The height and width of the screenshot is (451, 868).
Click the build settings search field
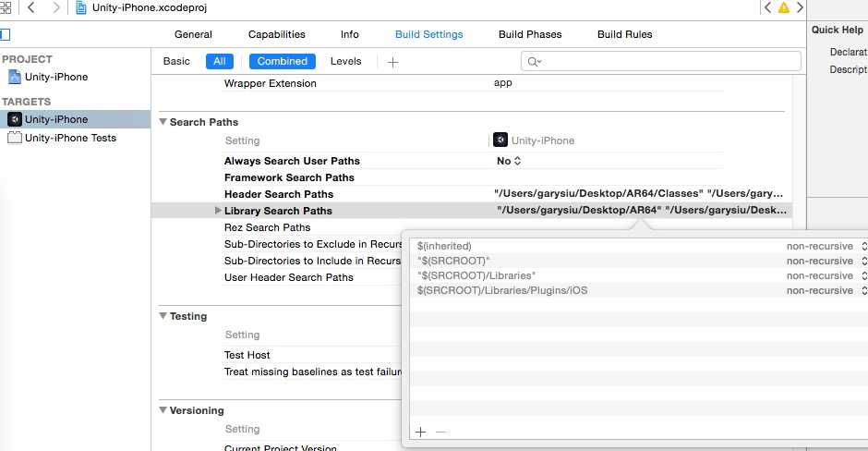660,62
